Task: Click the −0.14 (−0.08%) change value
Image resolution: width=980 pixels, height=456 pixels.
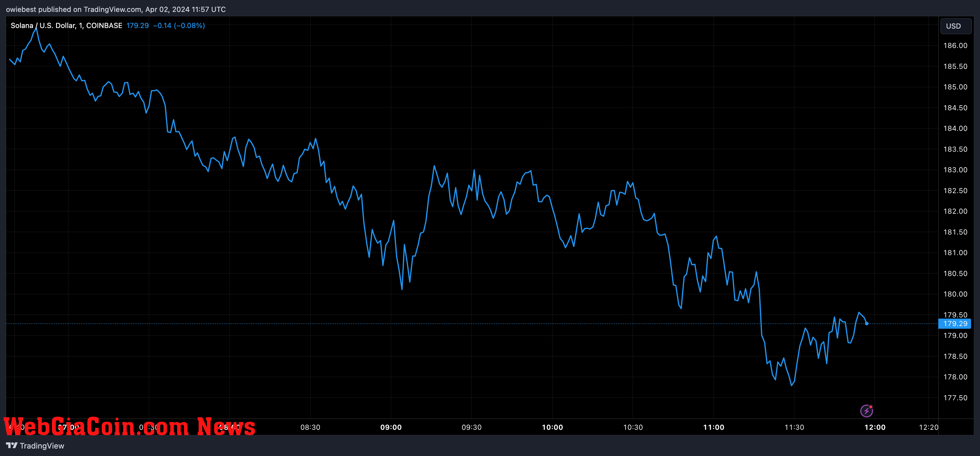Action: (x=179, y=25)
